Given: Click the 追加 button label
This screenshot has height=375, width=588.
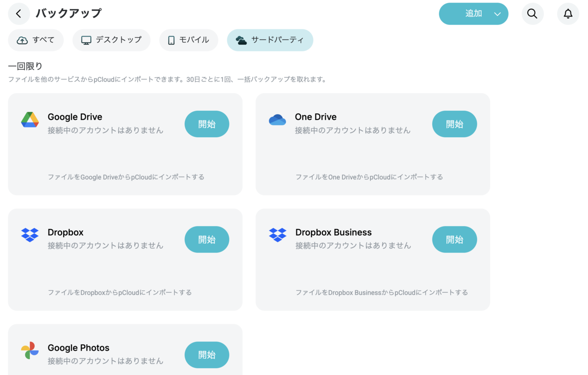Looking at the screenshot, I should [x=473, y=14].
